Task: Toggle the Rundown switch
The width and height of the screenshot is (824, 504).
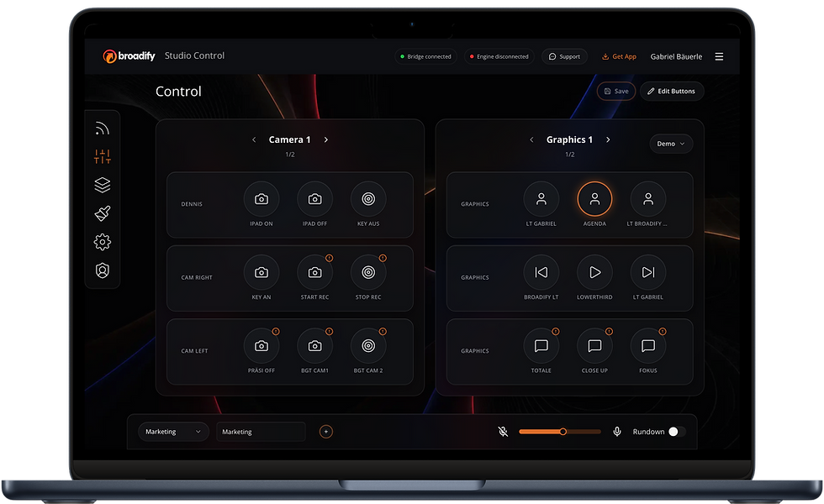Action: tap(677, 432)
